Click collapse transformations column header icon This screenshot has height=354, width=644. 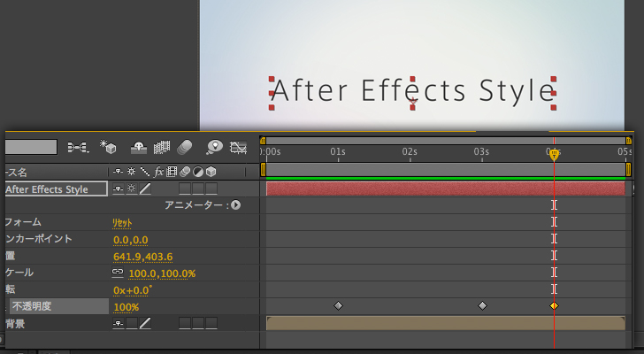tap(132, 172)
